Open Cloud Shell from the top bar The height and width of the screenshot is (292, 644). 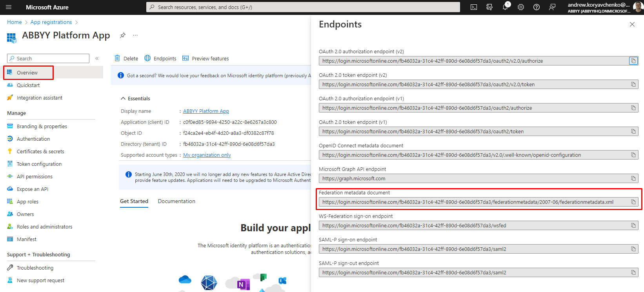coord(474,7)
